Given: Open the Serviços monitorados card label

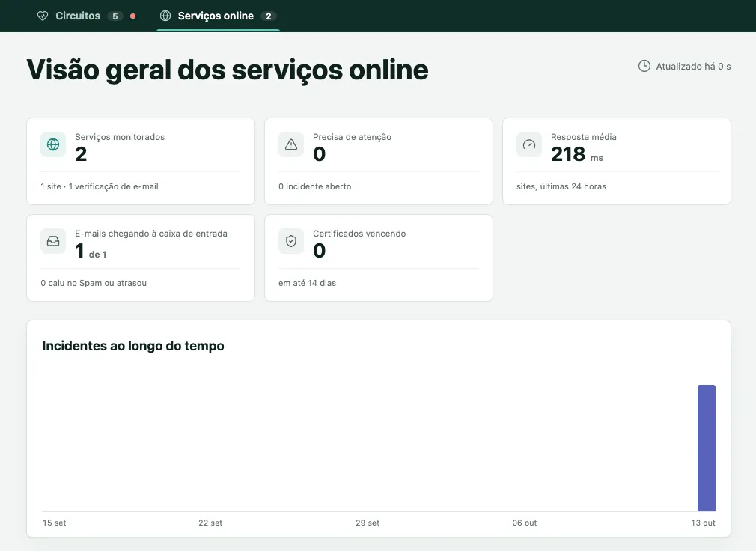Looking at the screenshot, I should pyautogui.click(x=120, y=137).
